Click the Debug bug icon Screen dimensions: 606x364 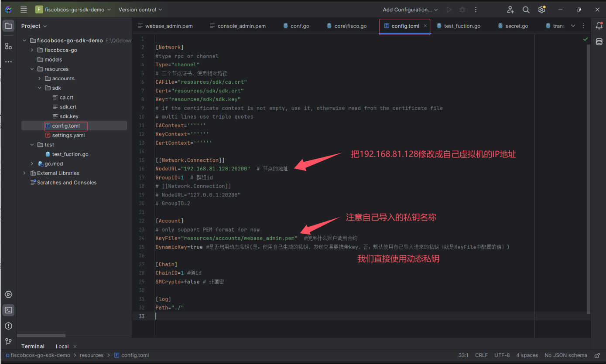(x=462, y=10)
